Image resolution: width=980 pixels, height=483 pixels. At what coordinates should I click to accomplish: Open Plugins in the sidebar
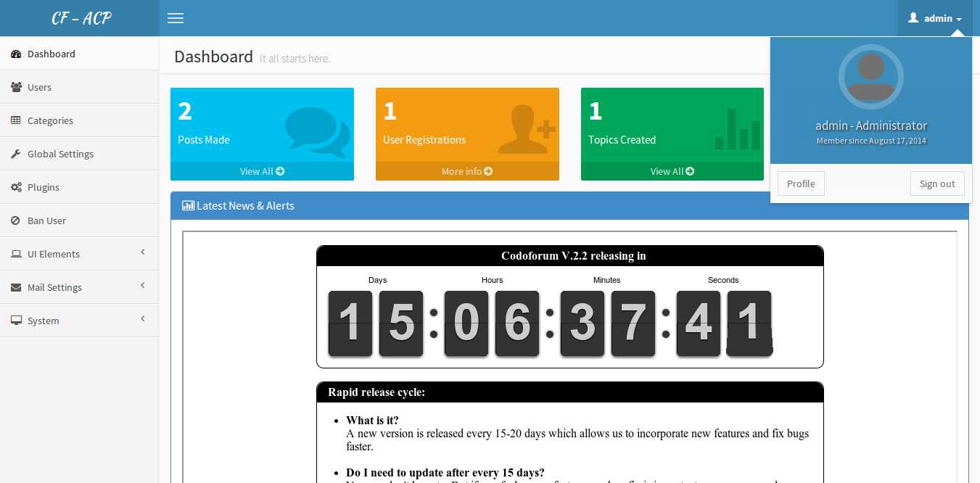pyautogui.click(x=80, y=187)
